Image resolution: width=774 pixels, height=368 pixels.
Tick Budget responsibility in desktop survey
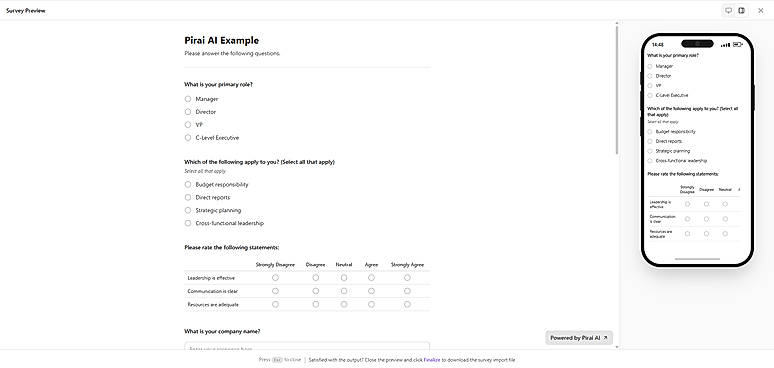[x=188, y=184]
